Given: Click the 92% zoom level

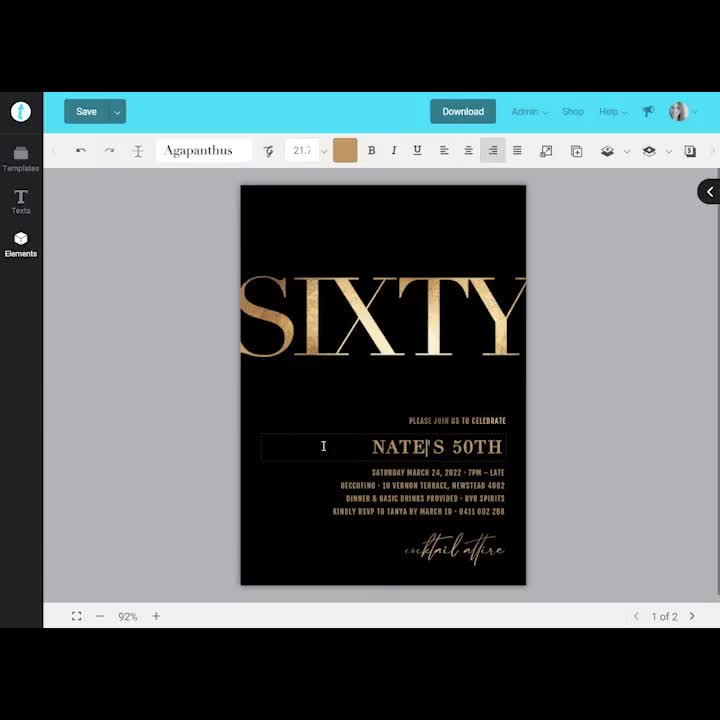Looking at the screenshot, I should point(128,617).
